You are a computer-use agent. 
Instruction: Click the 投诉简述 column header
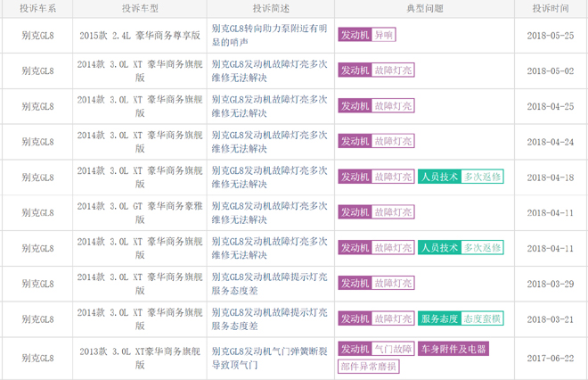point(271,8)
